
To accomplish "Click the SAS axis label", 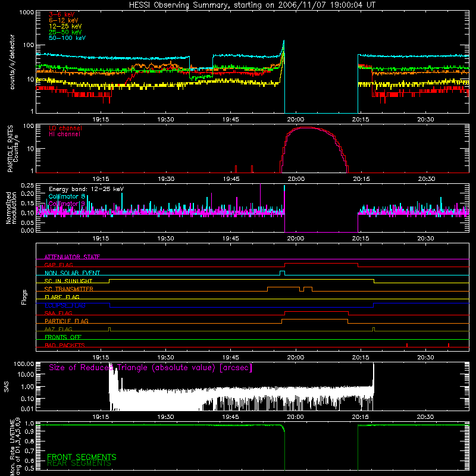I will pos(7,386).
